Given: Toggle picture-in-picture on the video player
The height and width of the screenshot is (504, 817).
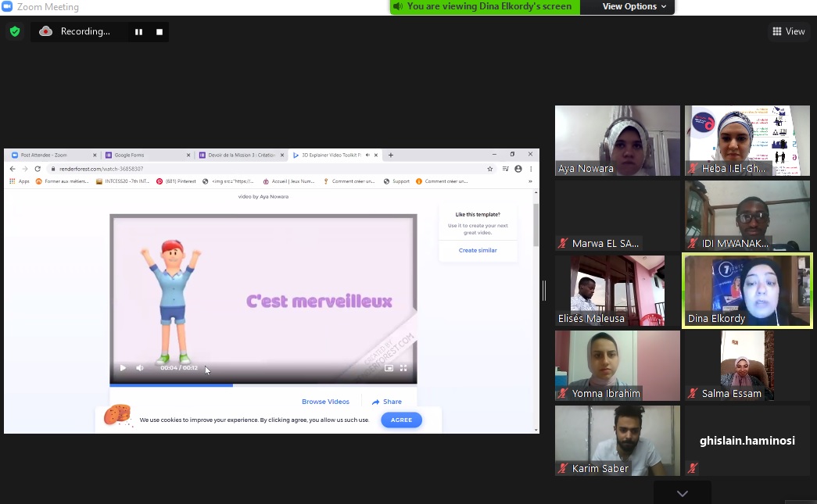Looking at the screenshot, I should [x=389, y=368].
